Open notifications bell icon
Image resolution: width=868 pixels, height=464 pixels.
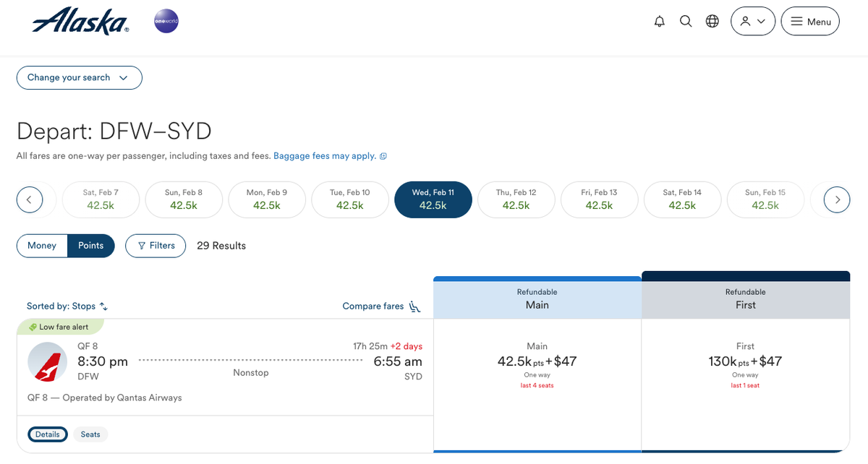(x=659, y=22)
